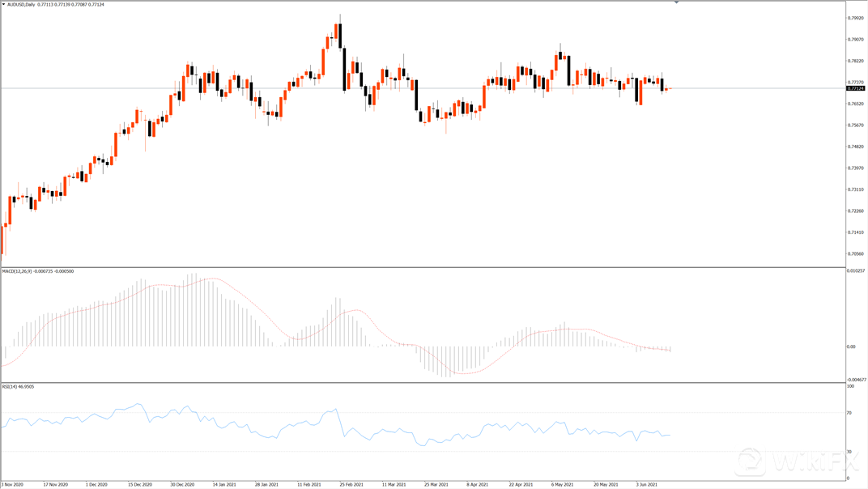868x489 pixels.
Task: Click the 3 Nov 2020 date label
Action: coord(13,484)
